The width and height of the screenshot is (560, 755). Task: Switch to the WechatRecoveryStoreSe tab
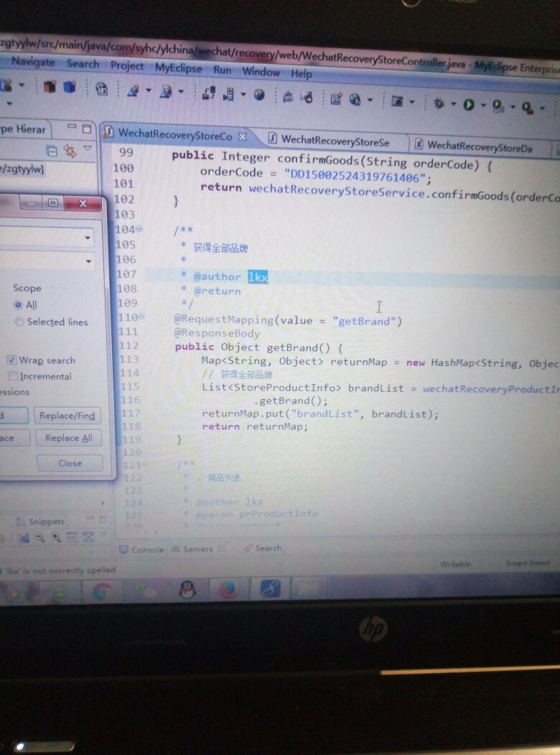click(335, 141)
